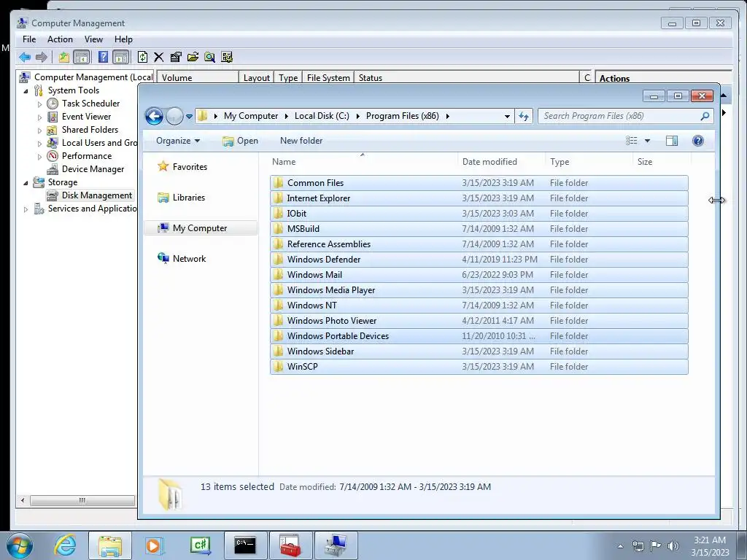Click the Change your view icon

click(631, 141)
